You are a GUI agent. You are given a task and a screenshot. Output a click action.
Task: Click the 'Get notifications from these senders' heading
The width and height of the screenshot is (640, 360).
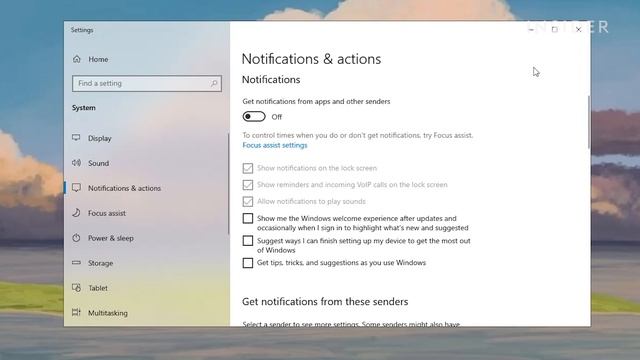pos(325,302)
